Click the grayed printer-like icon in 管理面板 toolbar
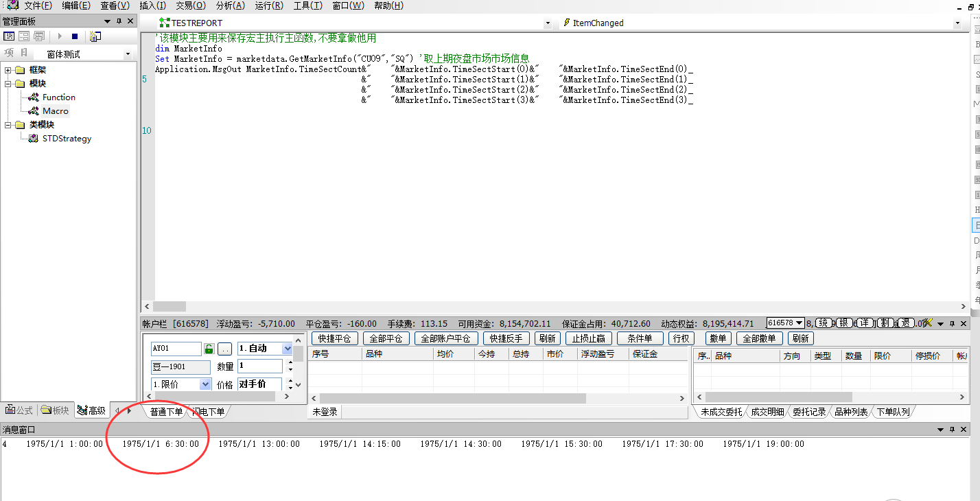 pyautogui.click(x=39, y=36)
